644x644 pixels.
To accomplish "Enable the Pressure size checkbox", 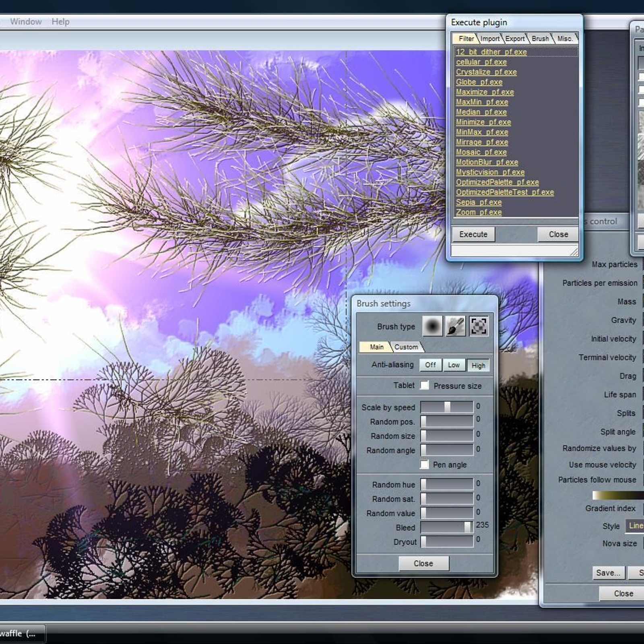I will pyautogui.click(x=425, y=385).
